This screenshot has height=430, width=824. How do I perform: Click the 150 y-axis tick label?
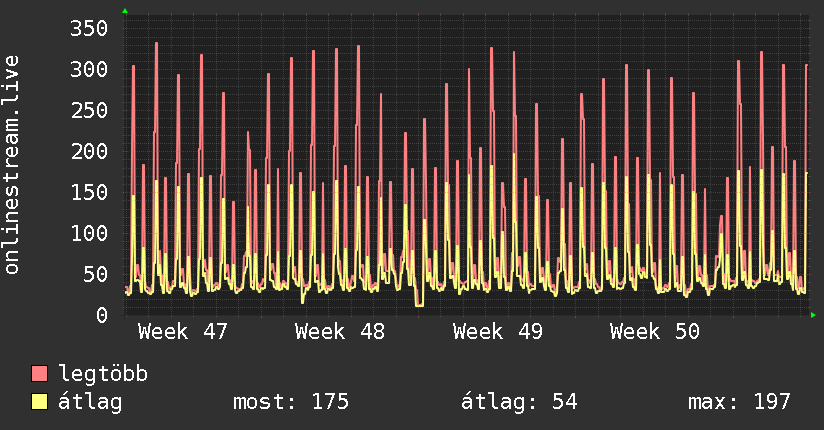[89, 192]
